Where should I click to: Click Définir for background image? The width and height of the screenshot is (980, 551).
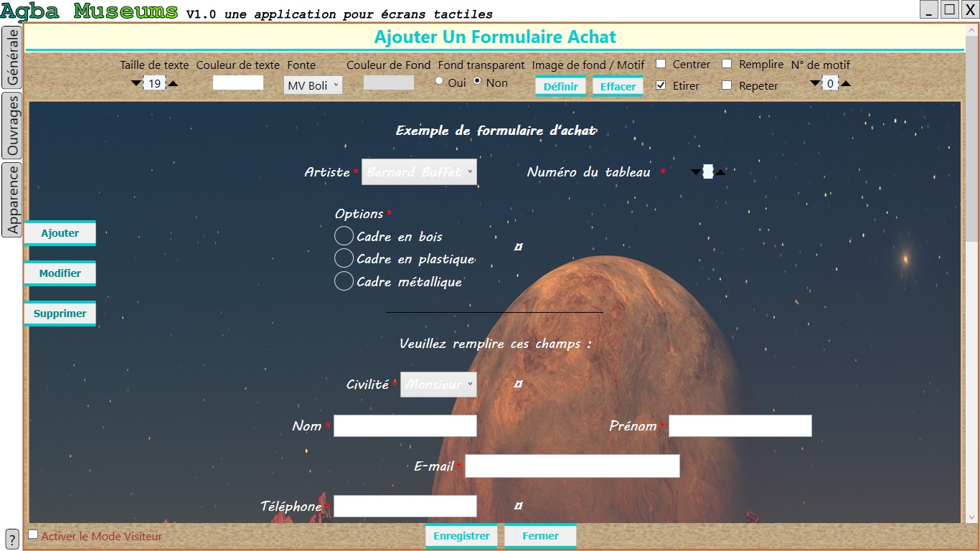pyautogui.click(x=561, y=86)
